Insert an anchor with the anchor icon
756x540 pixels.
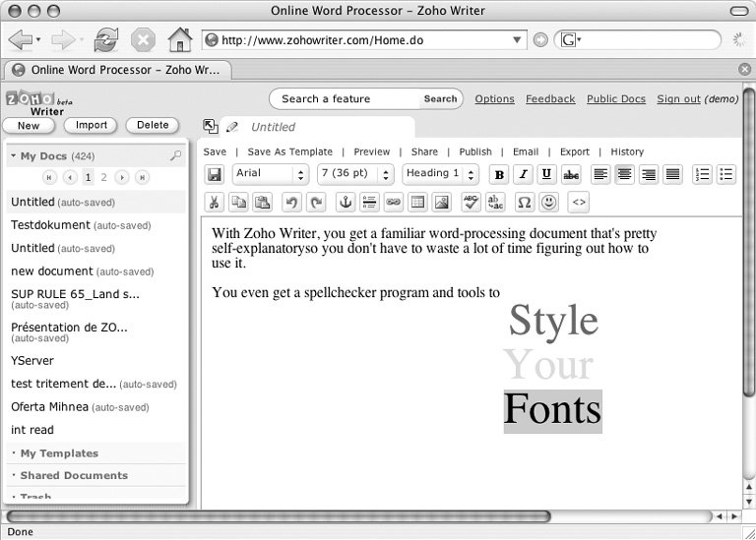click(x=345, y=202)
